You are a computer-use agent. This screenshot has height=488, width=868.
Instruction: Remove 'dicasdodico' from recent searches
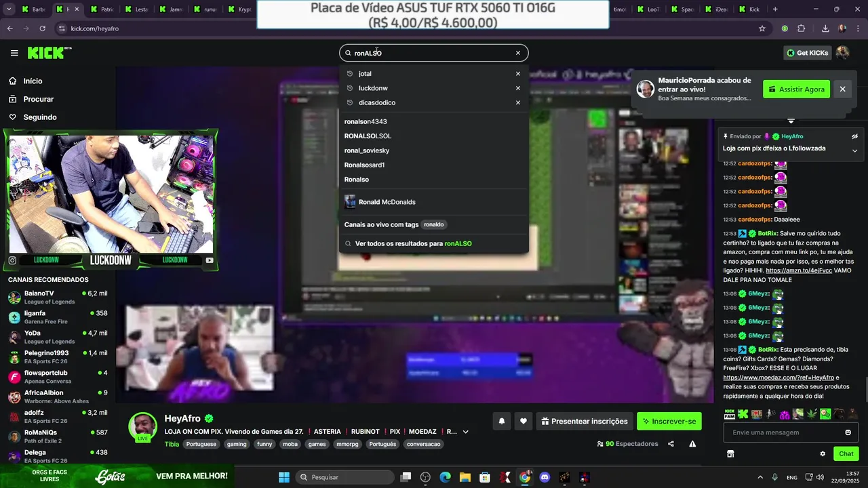point(518,103)
